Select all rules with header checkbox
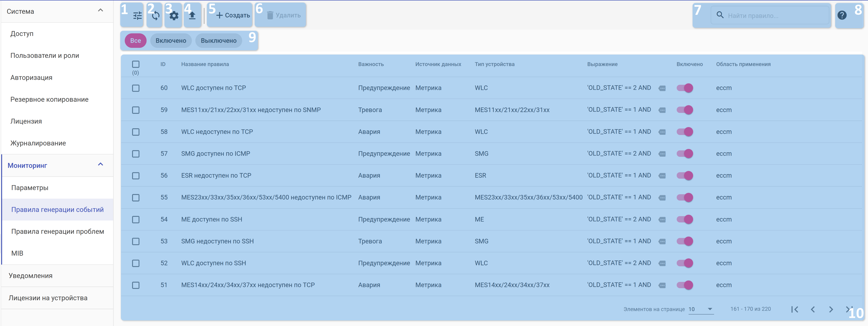The width and height of the screenshot is (868, 326). pyautogui.click(x=136, y=64)
